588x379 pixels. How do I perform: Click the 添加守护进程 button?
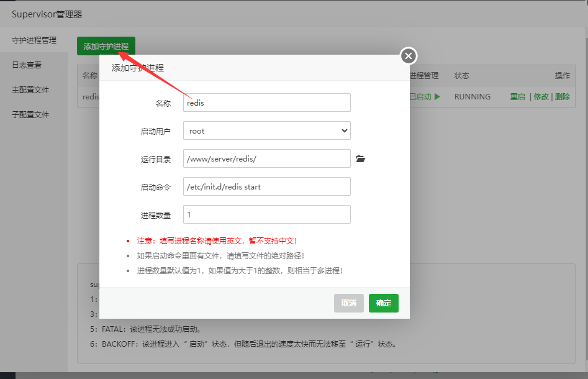pos(106,46)
